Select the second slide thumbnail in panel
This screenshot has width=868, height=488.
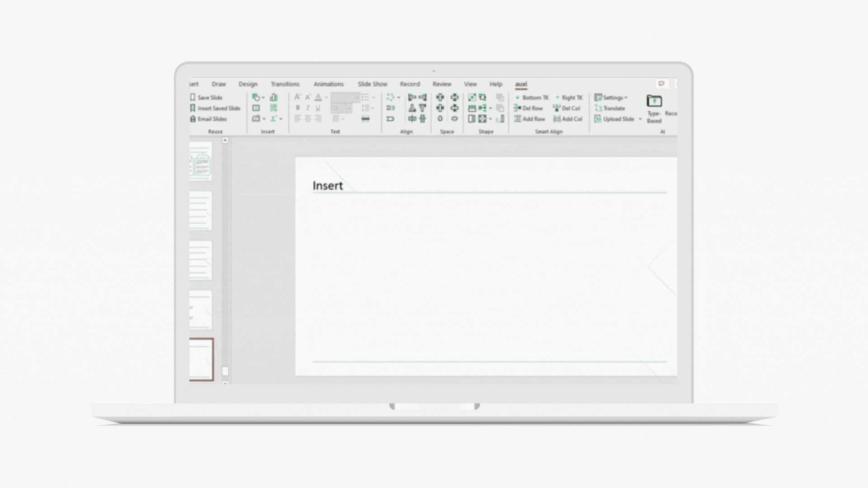coord(201,211)
